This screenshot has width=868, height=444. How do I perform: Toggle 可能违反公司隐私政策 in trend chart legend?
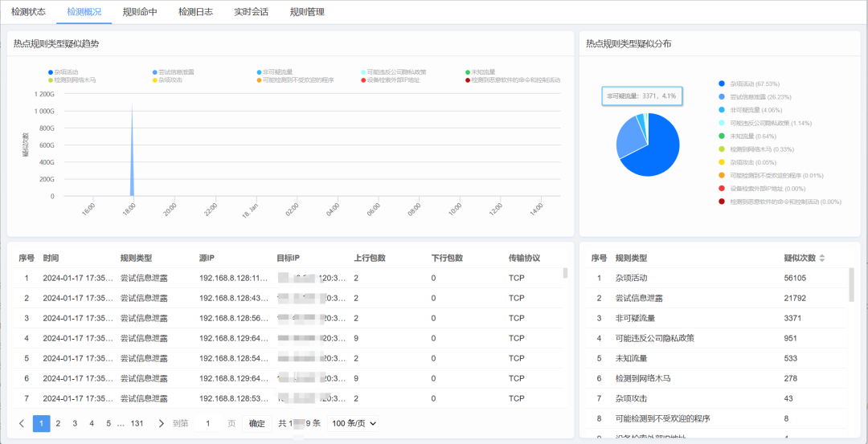[394, 72]
